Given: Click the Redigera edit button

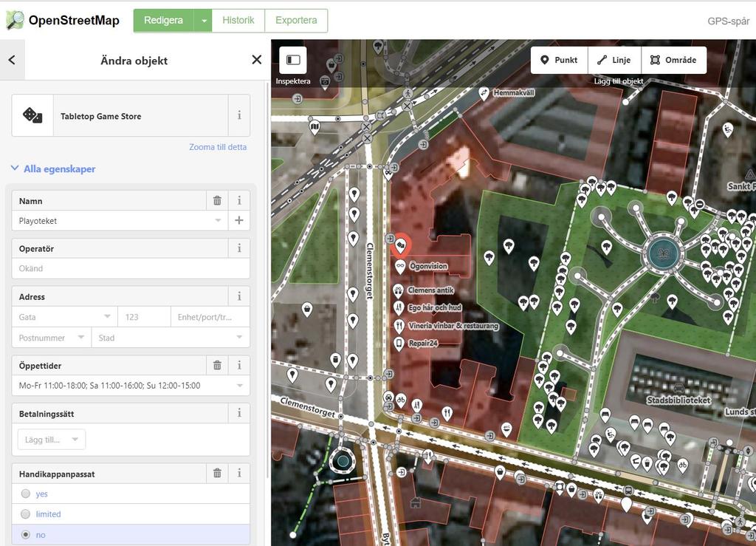Looking at the screenshot, I should pyautogui.click(x=163, y=21).
